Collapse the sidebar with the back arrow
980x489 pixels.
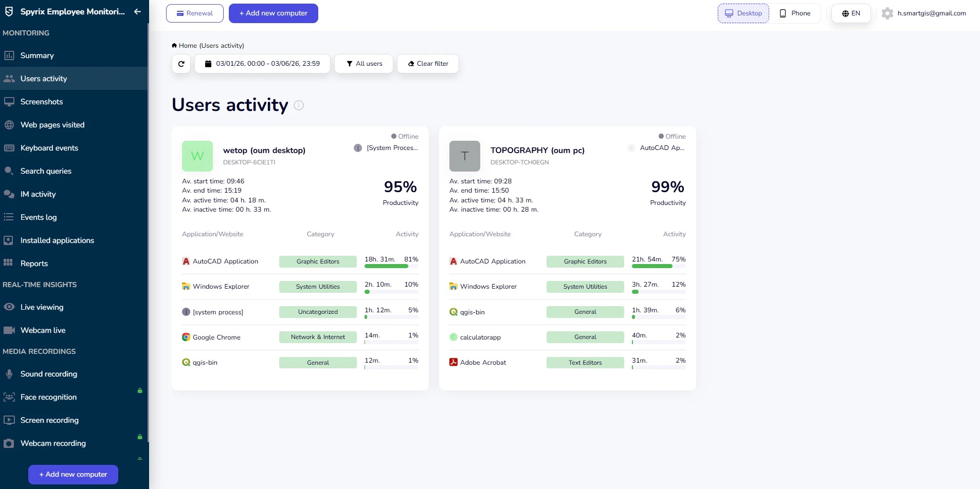(136, 11)
